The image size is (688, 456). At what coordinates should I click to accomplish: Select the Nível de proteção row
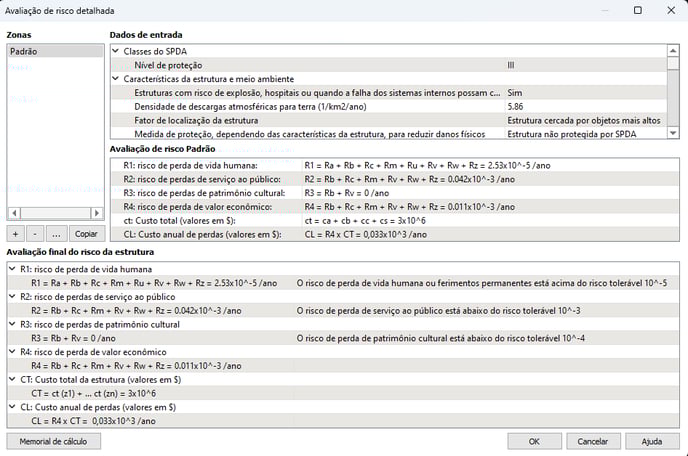pos(389,65)
